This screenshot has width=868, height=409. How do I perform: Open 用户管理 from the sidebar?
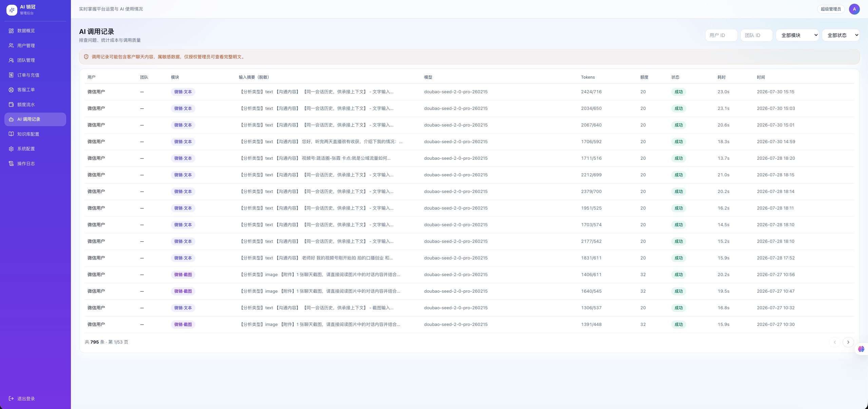[x=35, y=45]
